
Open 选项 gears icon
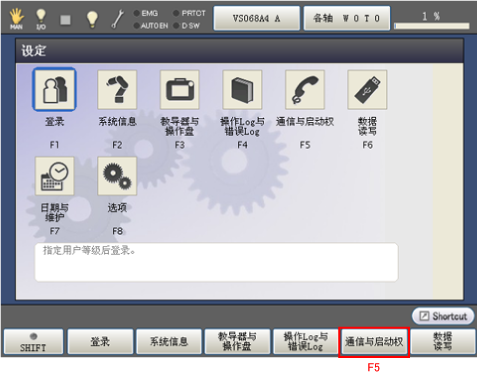(x=117, y=176)
